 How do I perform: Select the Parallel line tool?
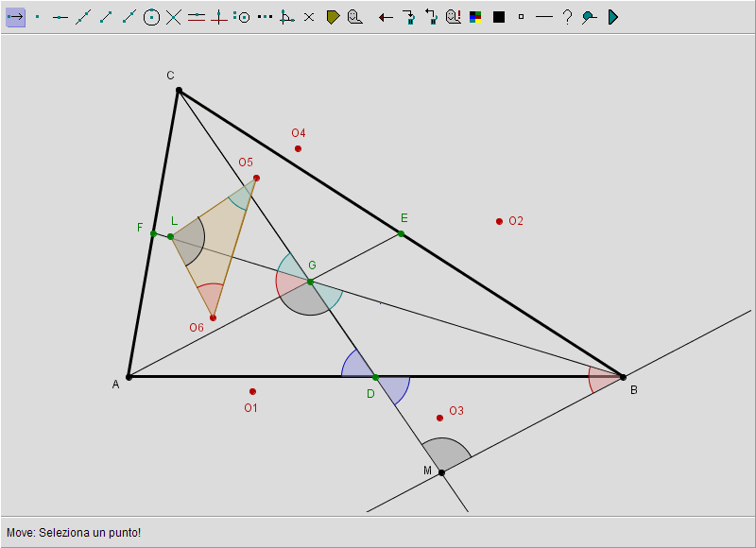pyautogui.click(x=197, y=17)
